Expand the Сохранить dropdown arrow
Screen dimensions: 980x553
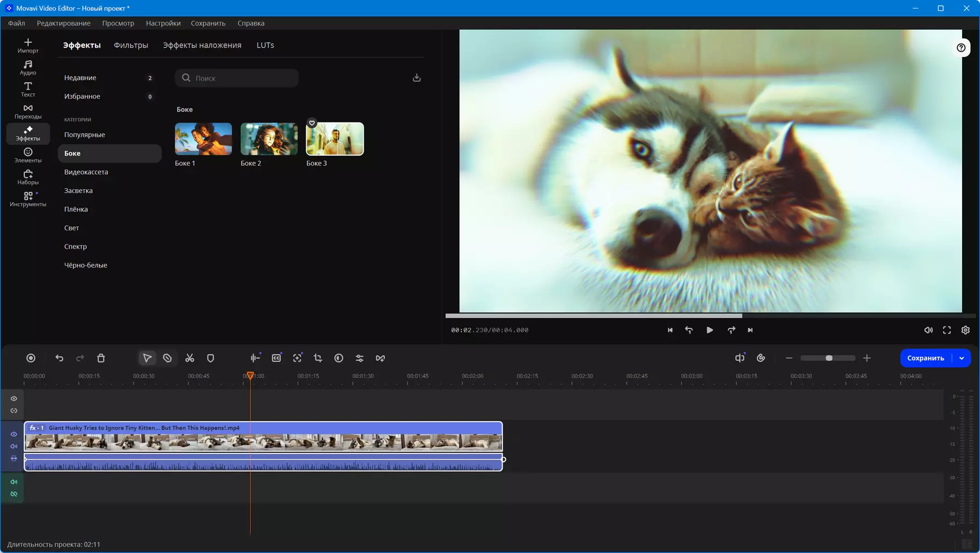(962, 358)
